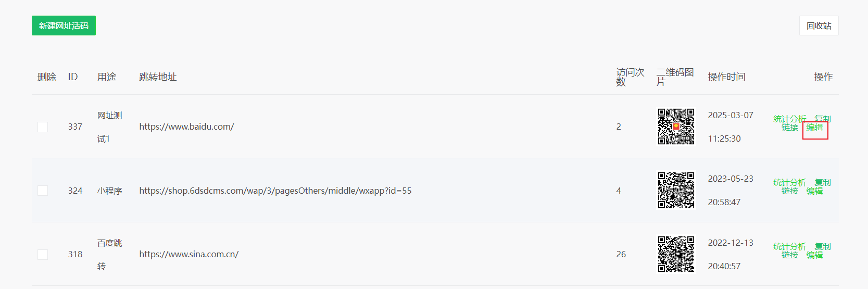Screen dimensions: 868x289
Task: Open QR code image of ID 318
Action: tap(676, 254)
